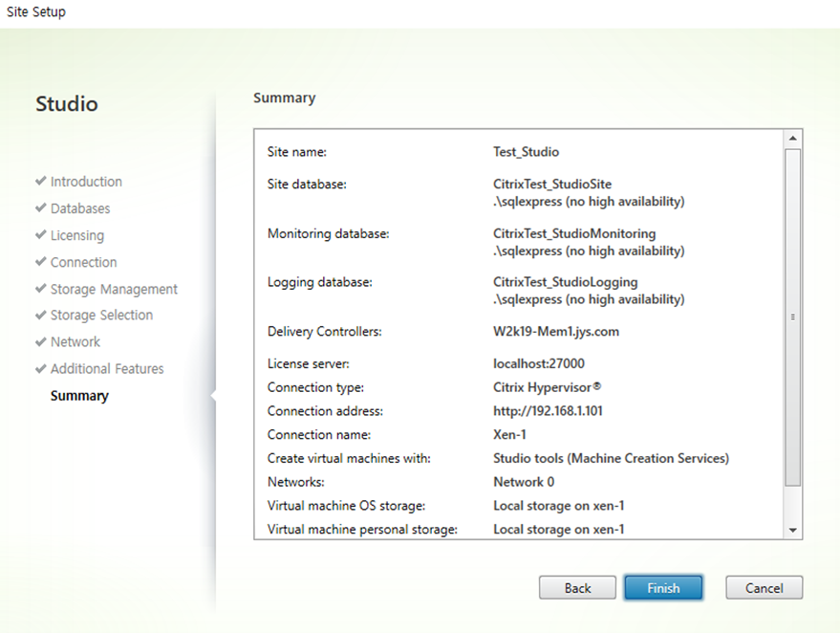Open the Additional Features step
This screenshot has width=840, height=633.
click(107, 369)
